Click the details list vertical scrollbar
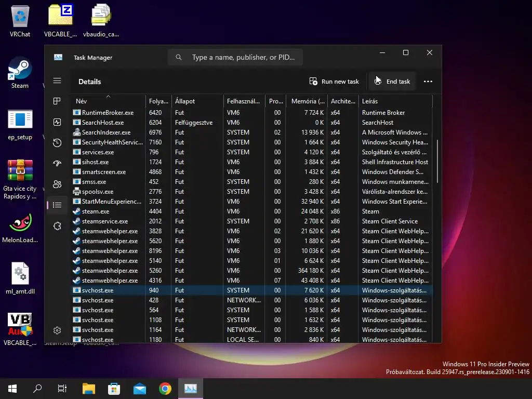 (437, 161)
